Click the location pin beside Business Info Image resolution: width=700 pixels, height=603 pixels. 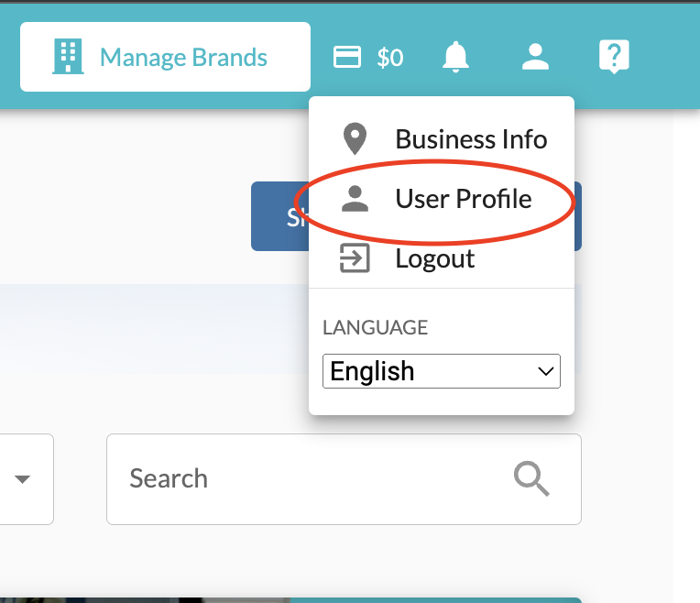click(355, 139)
